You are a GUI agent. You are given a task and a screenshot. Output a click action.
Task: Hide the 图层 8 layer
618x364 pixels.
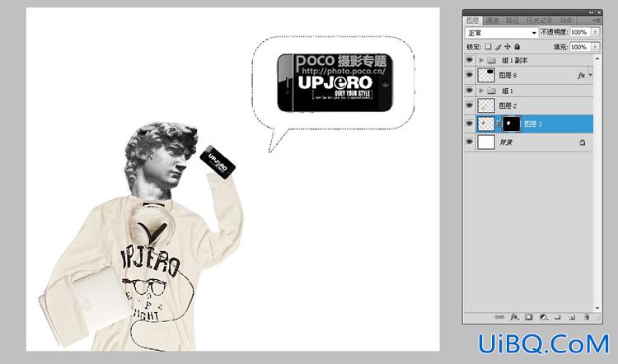470,75
